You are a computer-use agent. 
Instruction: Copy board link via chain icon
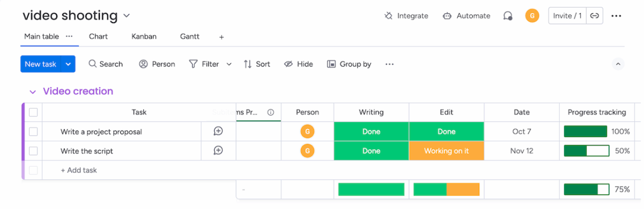(x=594, y=16)
